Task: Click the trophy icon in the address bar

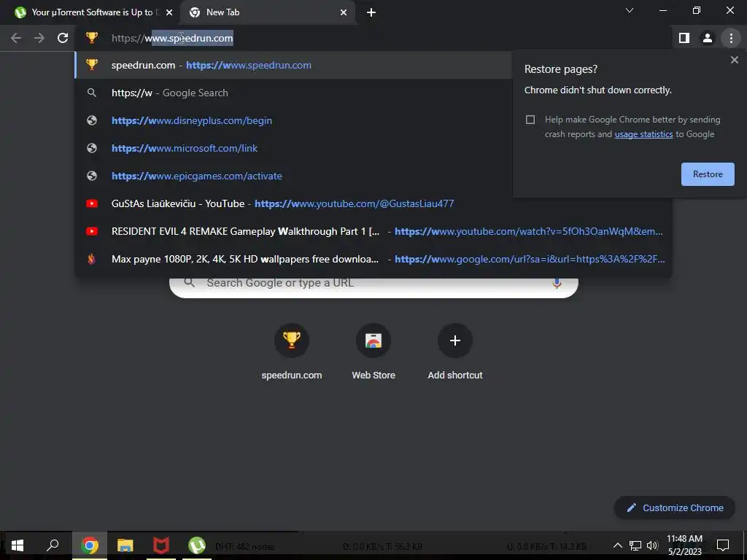Action: [91, 38]
